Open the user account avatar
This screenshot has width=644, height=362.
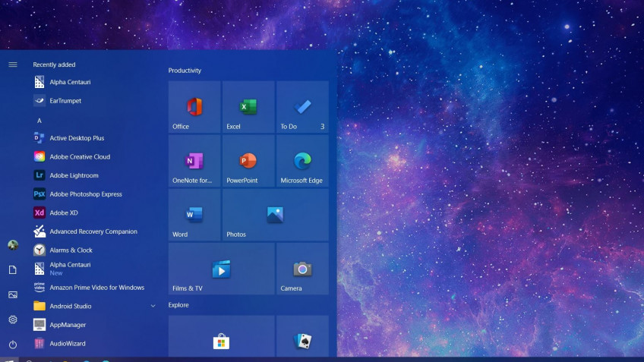13,245
